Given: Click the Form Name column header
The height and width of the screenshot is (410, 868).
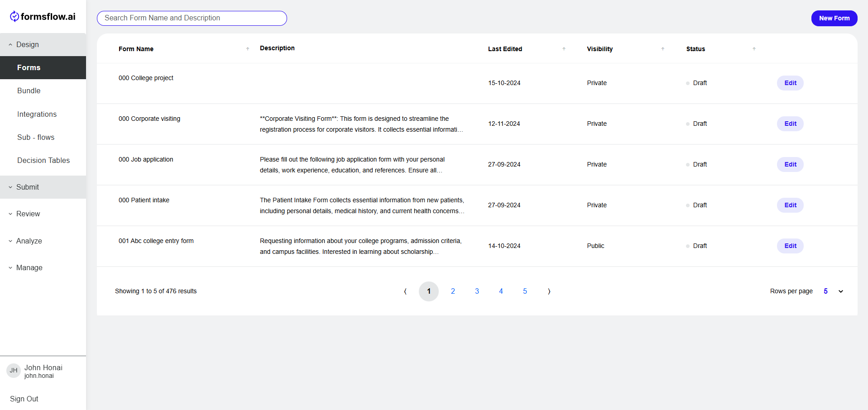Looking at the screenshot, I should click(x=136, y=49).
